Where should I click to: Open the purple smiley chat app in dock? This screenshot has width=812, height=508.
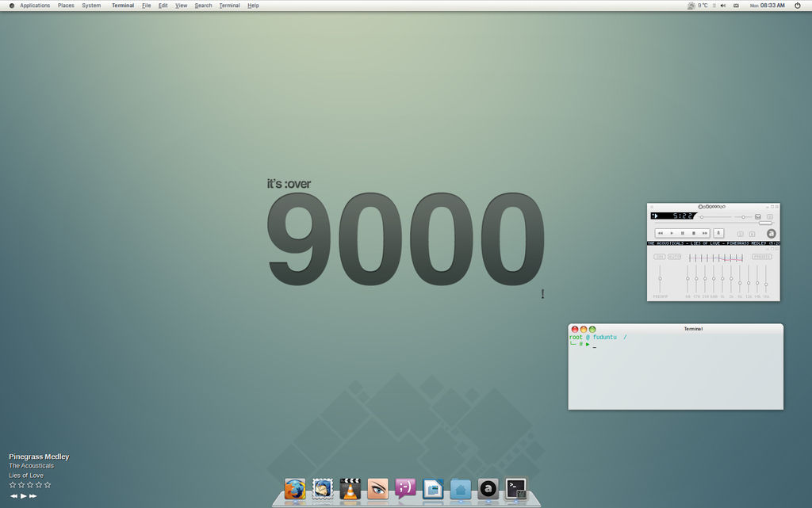pos(405,489)
